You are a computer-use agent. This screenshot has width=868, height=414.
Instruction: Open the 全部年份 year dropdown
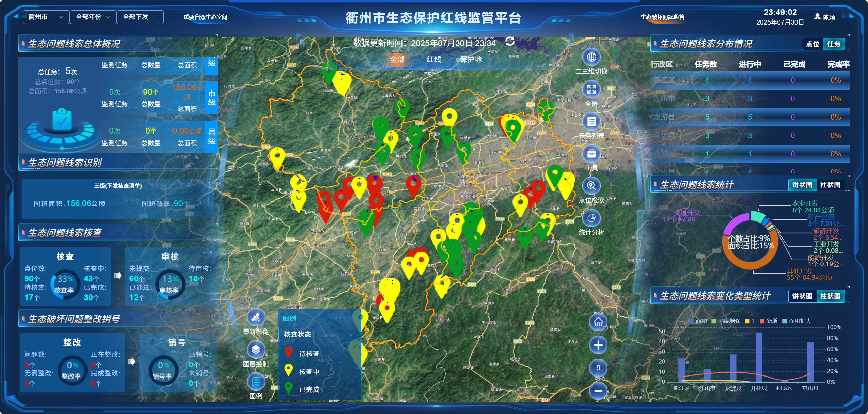tap(93, 17)
